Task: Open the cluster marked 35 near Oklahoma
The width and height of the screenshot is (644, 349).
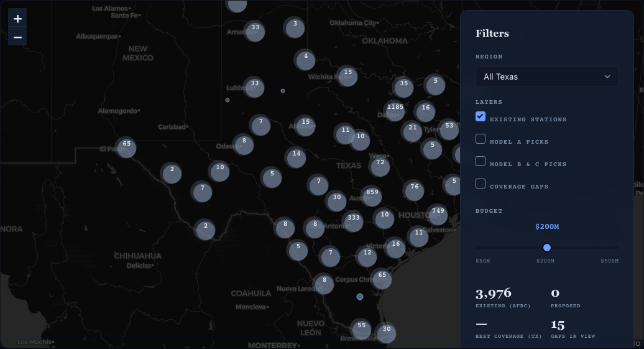Action: [x=403, y=86]
